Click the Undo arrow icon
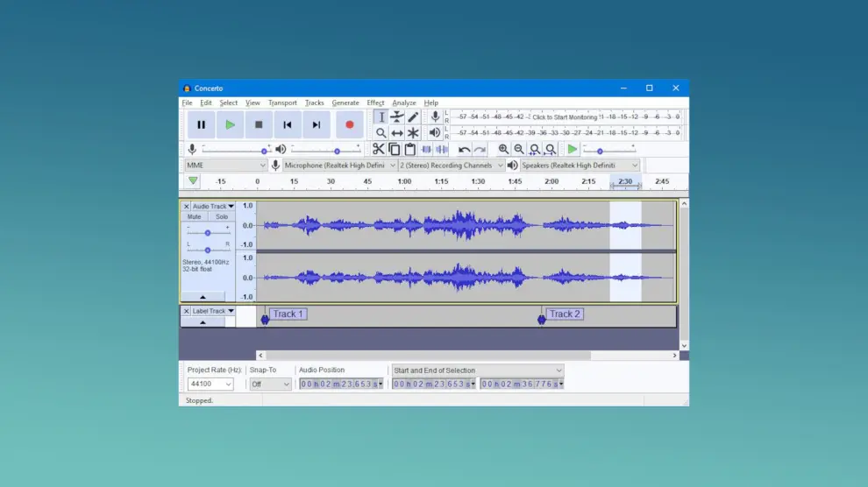Screen dimensions: 868x487 point(464,150)
